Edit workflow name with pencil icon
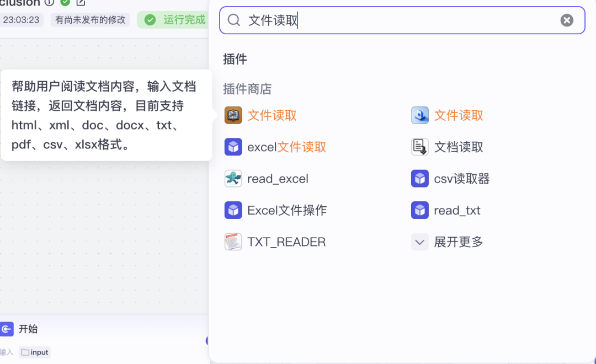 point(81,2)
